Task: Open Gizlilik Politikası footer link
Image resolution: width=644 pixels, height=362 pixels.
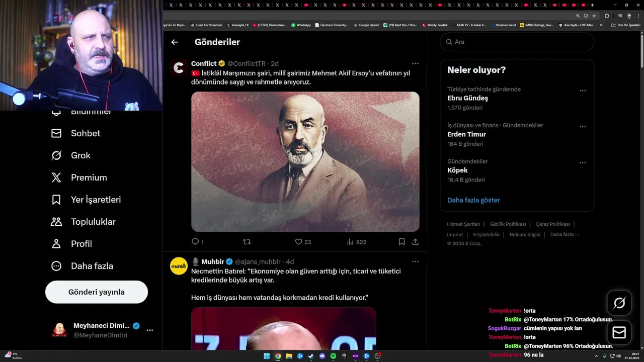Action: [508, 224]
